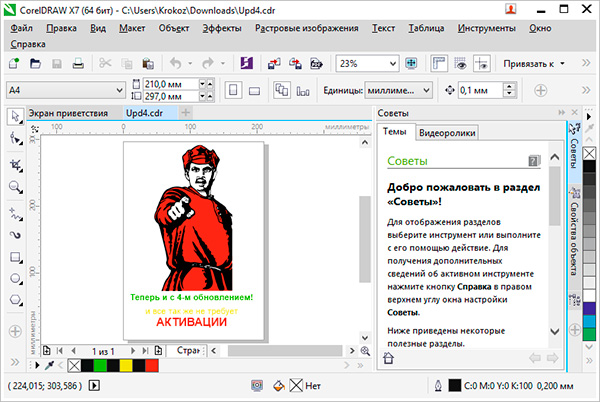Click the Hints home button
Screen dimensions: 600x402
pyautogui.click(x=388, y=358)
